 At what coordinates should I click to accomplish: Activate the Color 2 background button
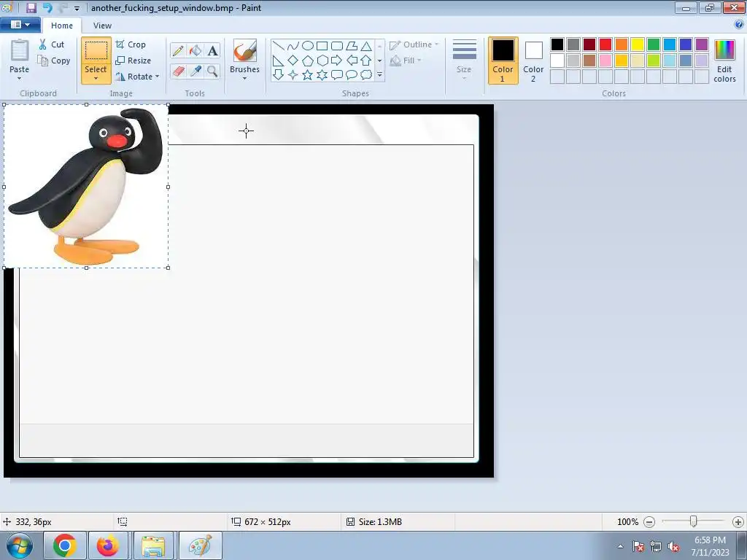pyautogui.click(x=533, y=61)
